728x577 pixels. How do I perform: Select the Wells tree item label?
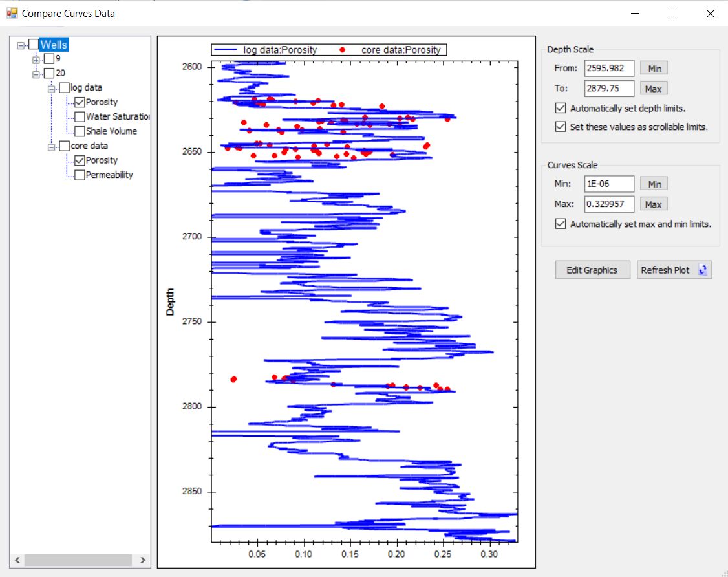coord(53,45)
